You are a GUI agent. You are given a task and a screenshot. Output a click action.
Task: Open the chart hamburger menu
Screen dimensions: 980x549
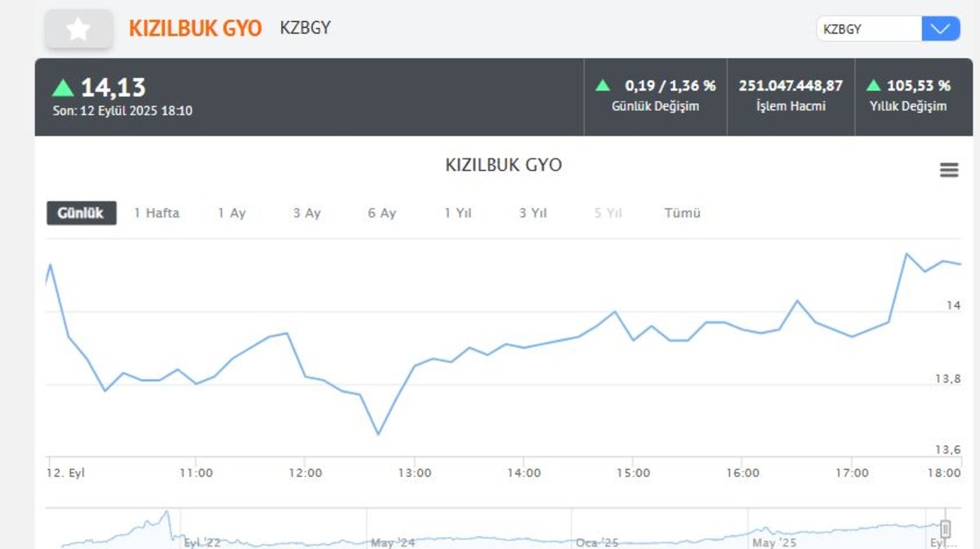point(949,170)
